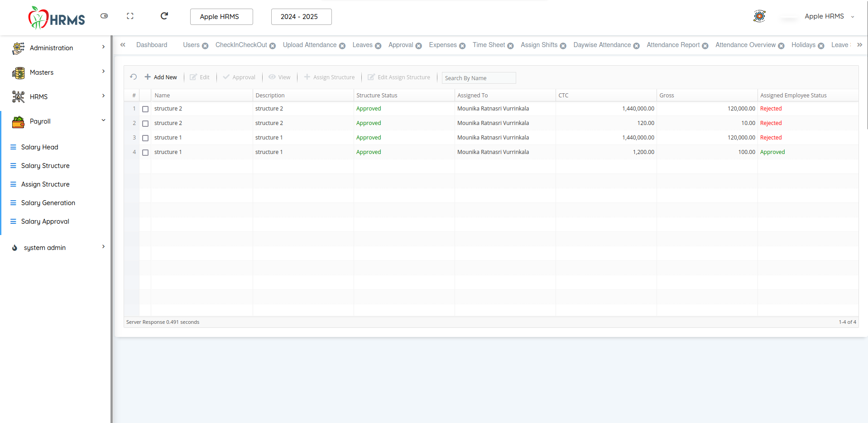Open Assign Structure in sidebar
This screenshot has height=423, width=868.
click(45, 184)
